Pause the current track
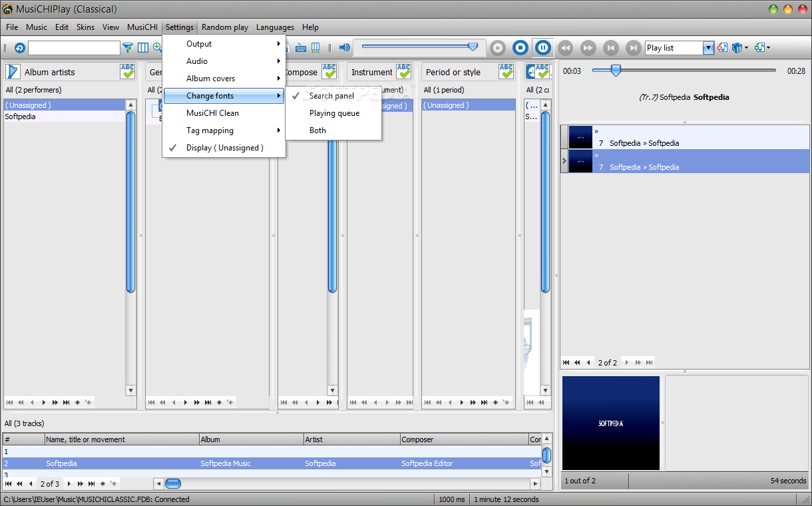The width and height of the screenshot is (812, 506). tap(543, 48)
